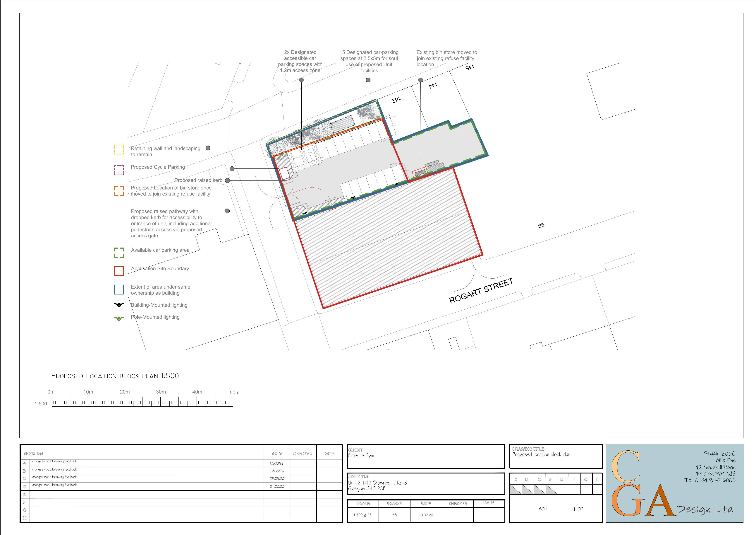Click the magenta cycle parking box on plan
The image size is (756, 535).
click(x=284, y=173)
